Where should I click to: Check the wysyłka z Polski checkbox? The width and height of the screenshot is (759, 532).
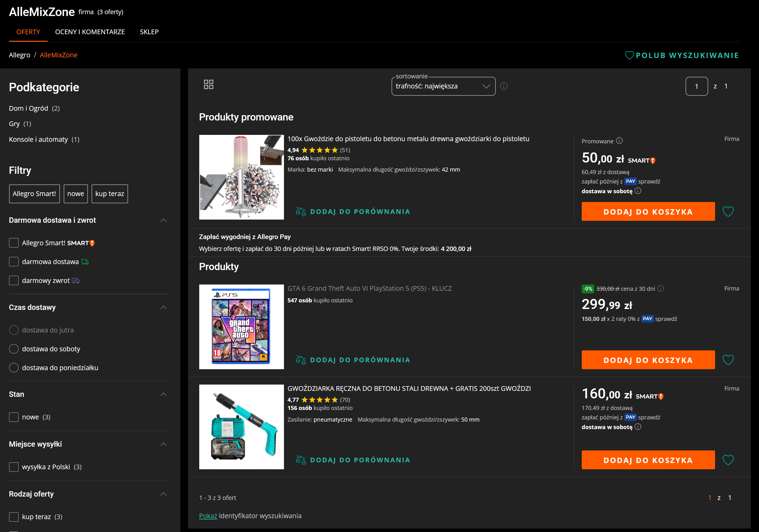(13, 467)
